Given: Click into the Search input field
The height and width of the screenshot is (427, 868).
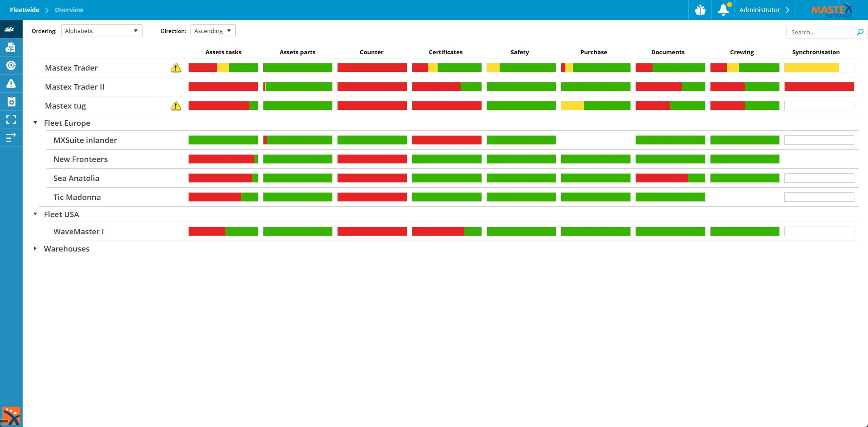Looking at the screenshot, I should pyautogui.click(x=819, y=32).
